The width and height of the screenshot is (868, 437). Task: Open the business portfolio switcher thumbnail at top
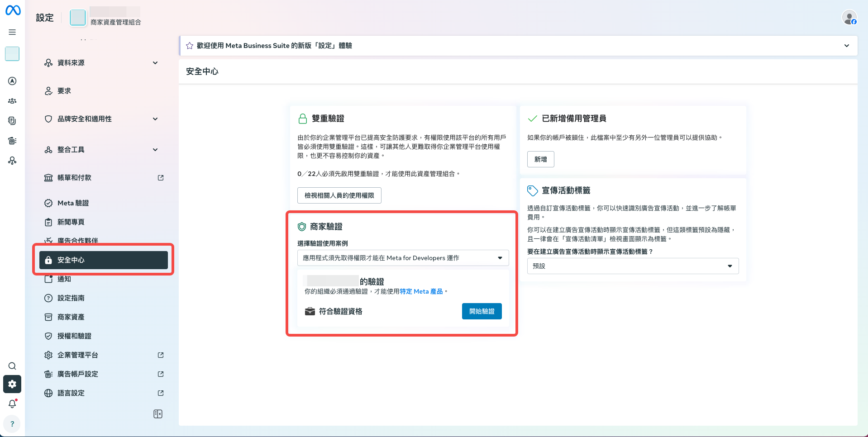click(78, 18)
